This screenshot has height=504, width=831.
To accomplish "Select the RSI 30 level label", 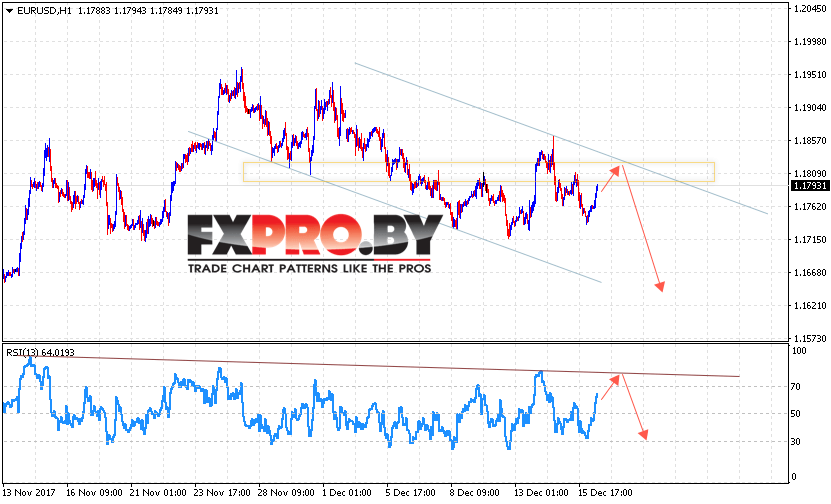I will point(795,441).
